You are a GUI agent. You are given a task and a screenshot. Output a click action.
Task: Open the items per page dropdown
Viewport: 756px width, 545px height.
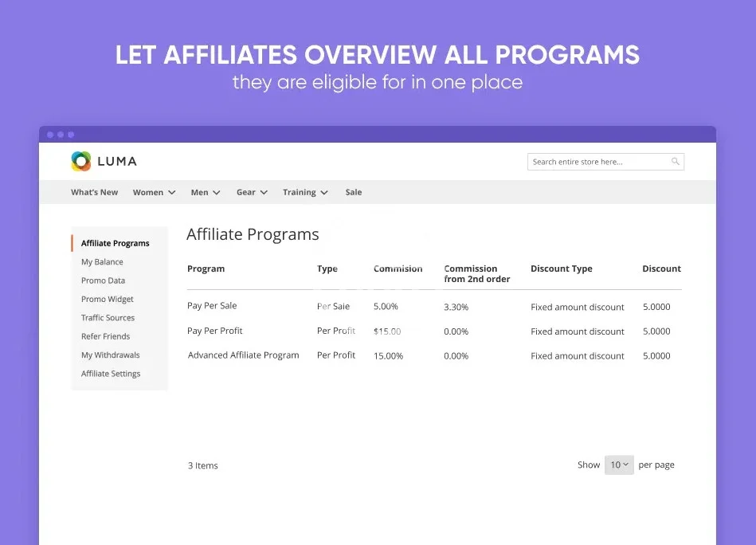pos(619,465)
